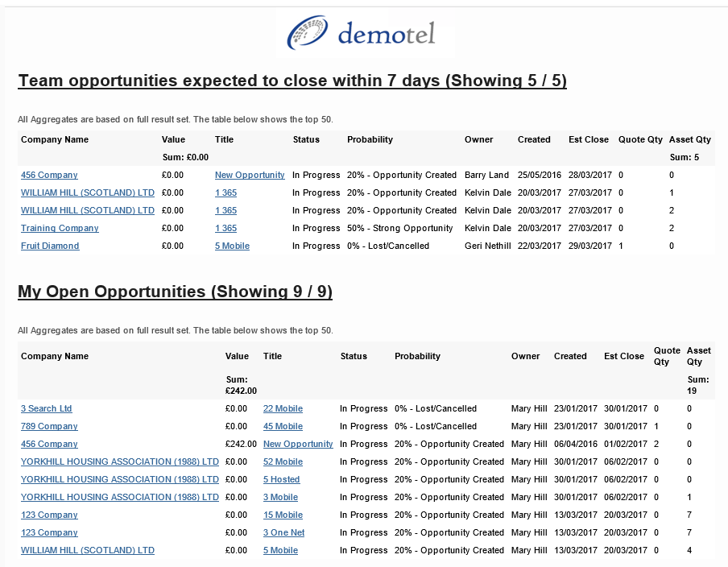The image size is (728, 567).
Task: Select the '22/03/2017' created date cell
Action: (540, 246)
